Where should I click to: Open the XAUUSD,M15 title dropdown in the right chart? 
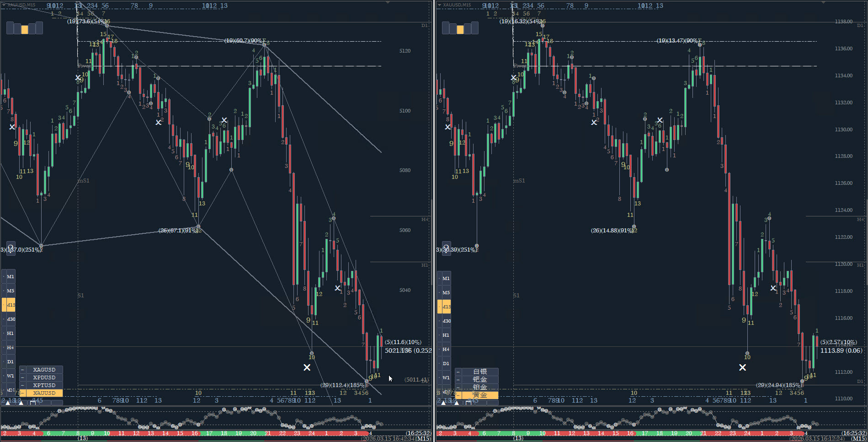pyautogui.click(x=440, y=5)
